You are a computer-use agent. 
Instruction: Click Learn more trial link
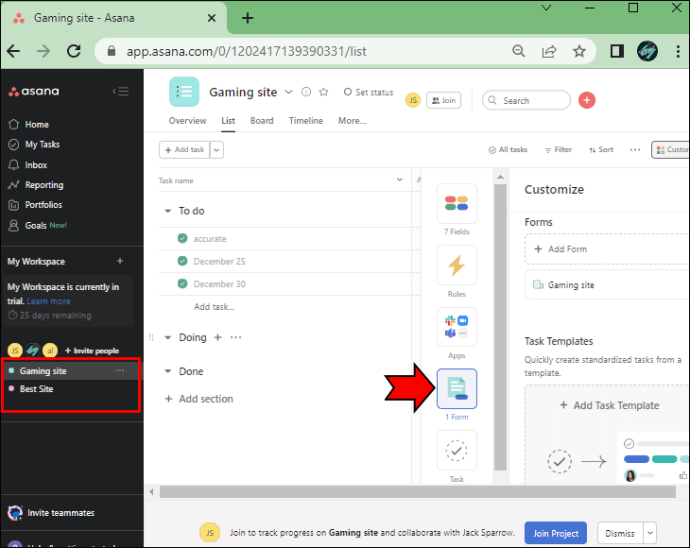tap(48, 301)
